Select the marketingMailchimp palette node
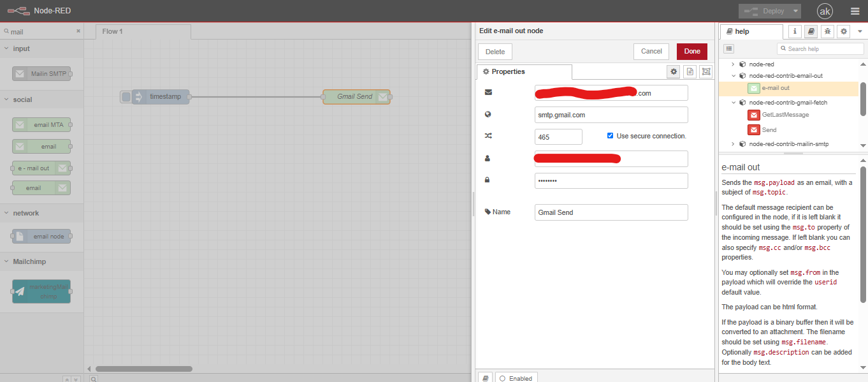The width and height of the screenshot is (868, 382). pos(41,291)
